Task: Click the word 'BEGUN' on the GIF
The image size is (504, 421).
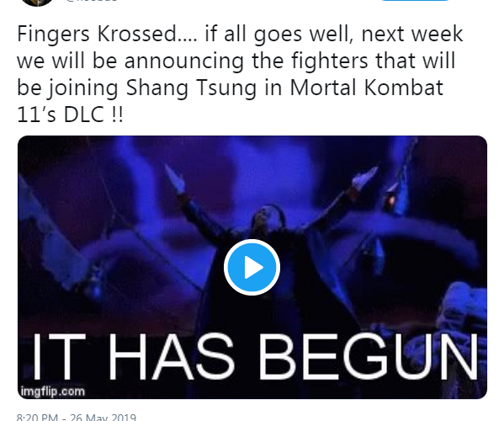Action: 369,356
